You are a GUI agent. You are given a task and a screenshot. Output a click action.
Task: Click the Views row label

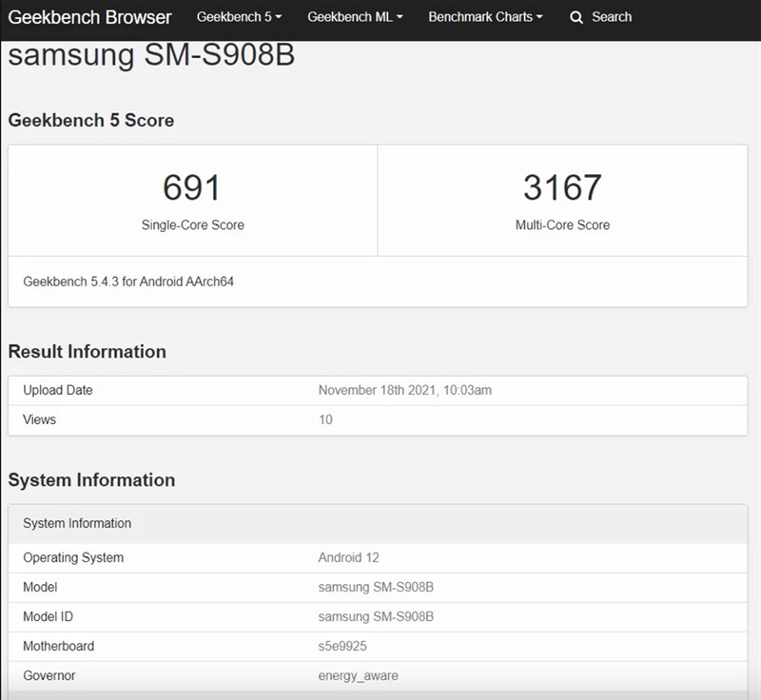click(39, 419)
